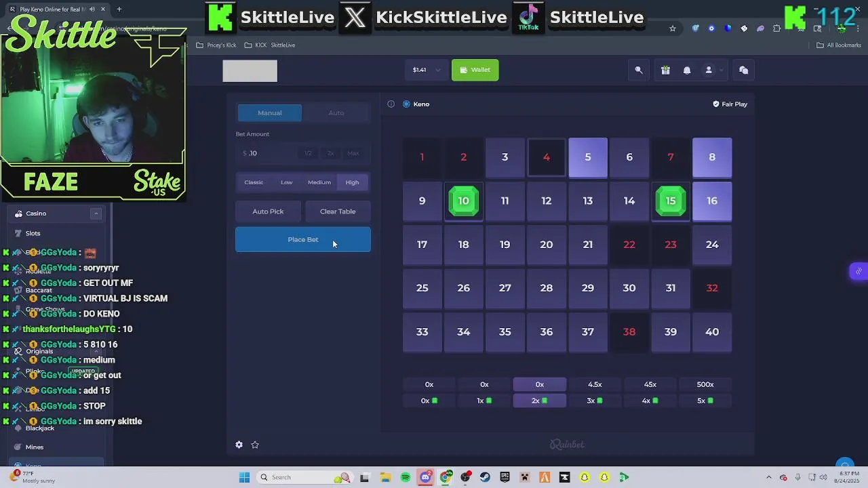Click the casino chip icon beside Casino

pyautogui.click(x=18, y=213)
